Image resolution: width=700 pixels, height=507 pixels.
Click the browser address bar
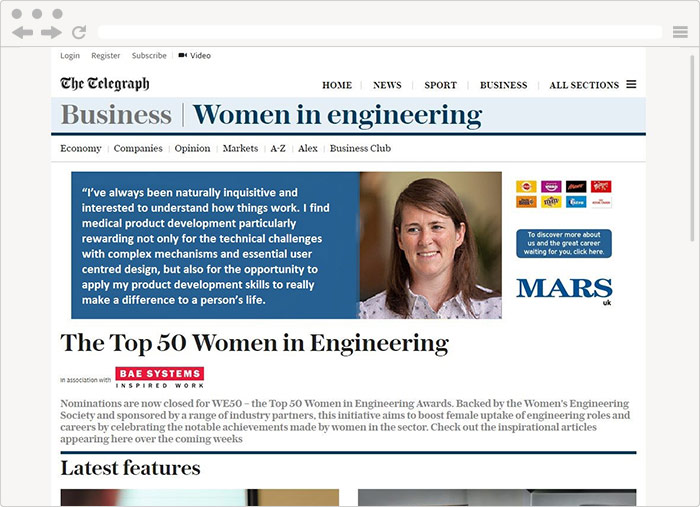click(379, 32)
